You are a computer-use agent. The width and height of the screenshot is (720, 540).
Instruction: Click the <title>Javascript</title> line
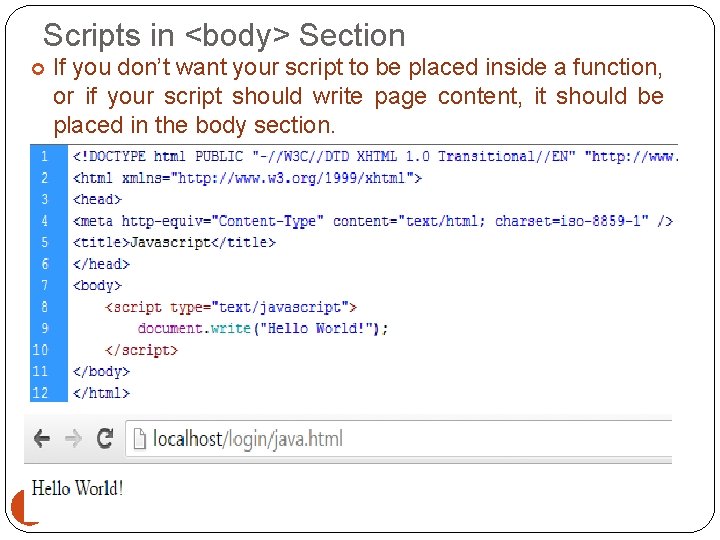coord(174,242)
